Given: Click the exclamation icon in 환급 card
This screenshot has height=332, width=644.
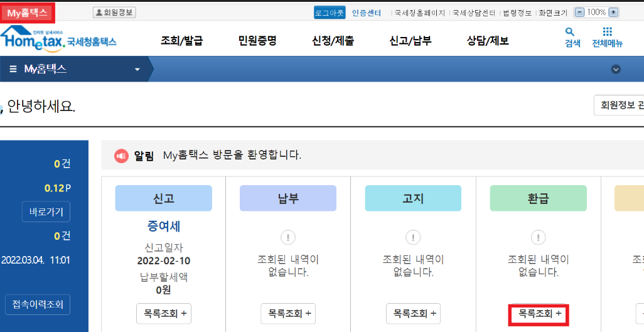Looking at the screenshot, I should [538, 237].
